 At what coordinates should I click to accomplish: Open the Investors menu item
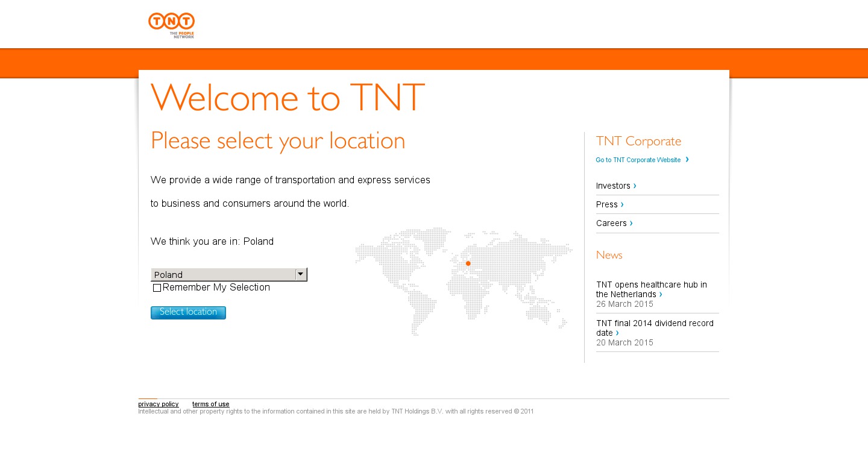(613, 186)
